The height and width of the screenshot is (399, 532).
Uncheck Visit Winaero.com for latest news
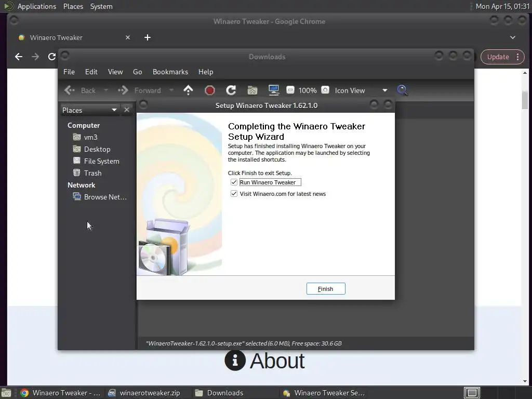[x=234, y=194]
